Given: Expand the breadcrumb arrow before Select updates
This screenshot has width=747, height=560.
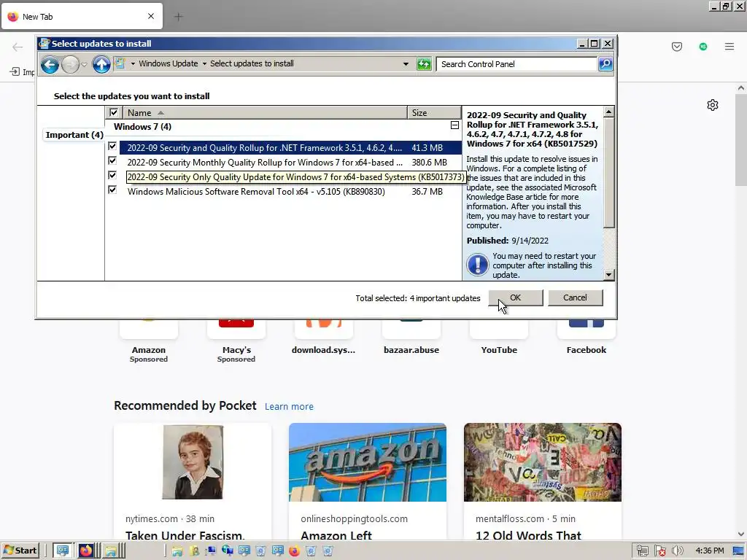Looking at the screenshot, I should (204, 64).
